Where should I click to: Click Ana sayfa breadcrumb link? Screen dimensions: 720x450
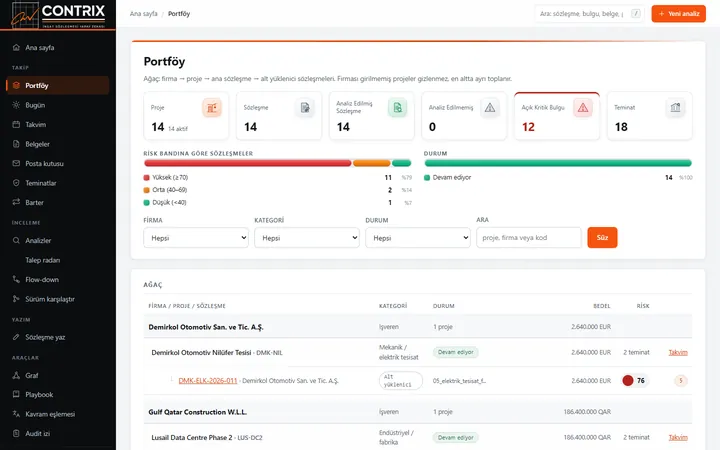pos(143,14)
